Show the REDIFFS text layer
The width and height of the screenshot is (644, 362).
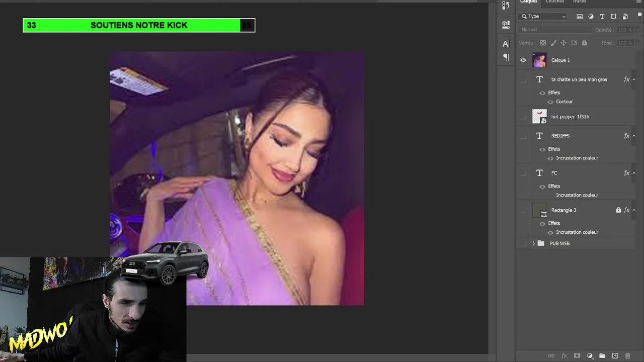click(523, 136)
